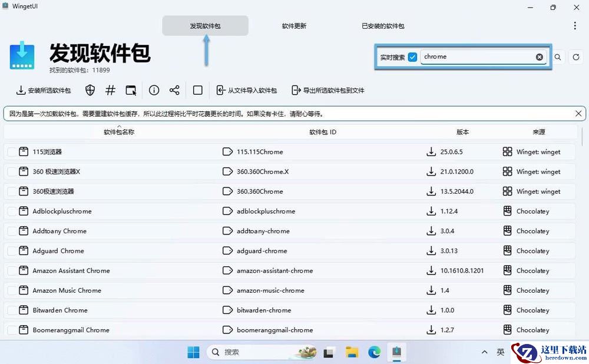This screenshot has height=364, width=589.
Task: Select version 13.5.2044.0 cell
Action: pyautogui.click(x=457, y=191)
